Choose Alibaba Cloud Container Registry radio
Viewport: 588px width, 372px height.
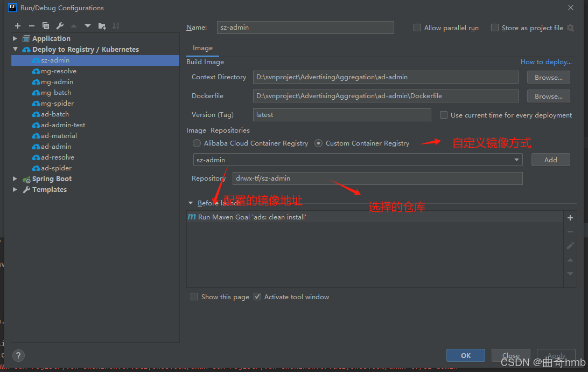197,143
